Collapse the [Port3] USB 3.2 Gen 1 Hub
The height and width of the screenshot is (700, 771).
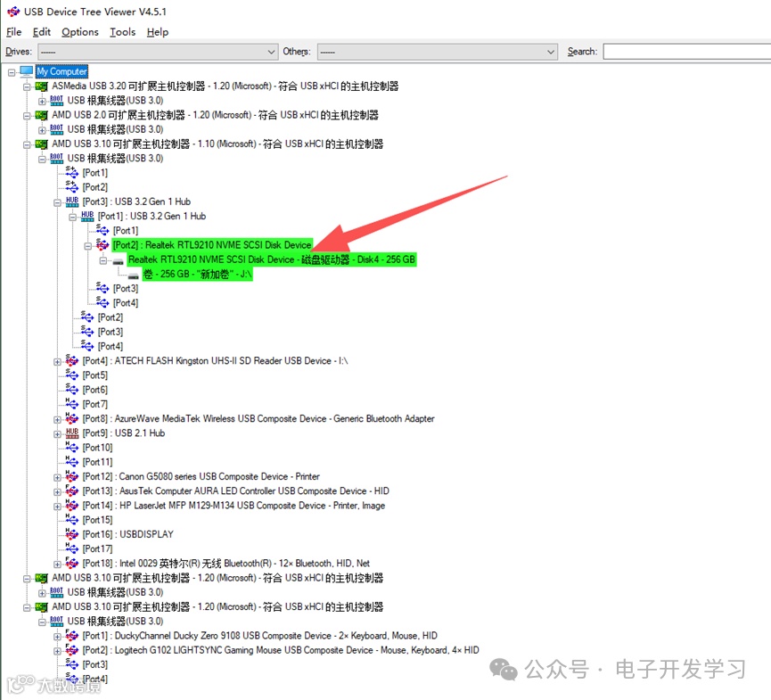pyautogui.click(x=58, y=202)
